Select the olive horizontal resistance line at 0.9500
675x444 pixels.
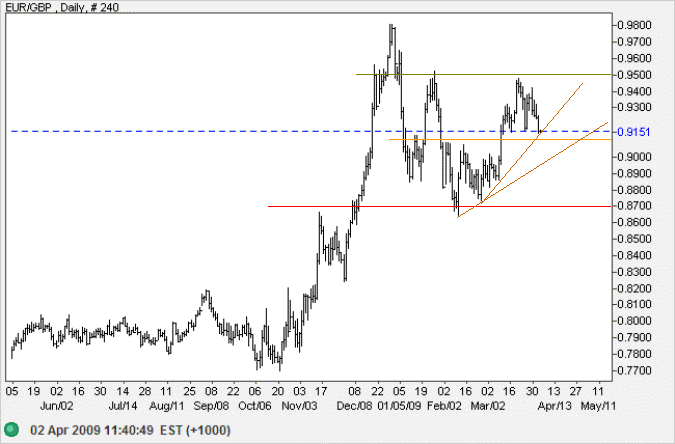click(x=483, y=75)
